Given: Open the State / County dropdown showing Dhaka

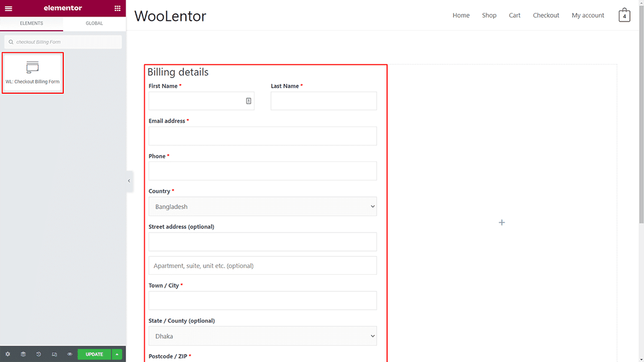Looking at the screenshot, I should coord(263,336).
